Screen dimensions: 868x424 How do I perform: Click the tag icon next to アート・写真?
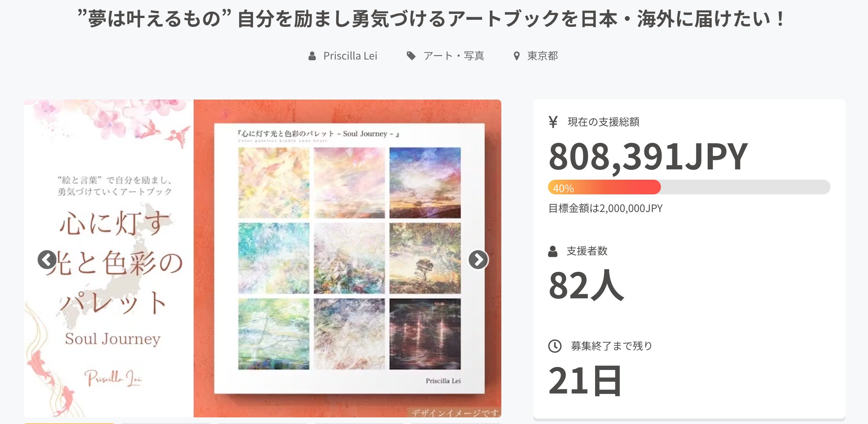click(411, 56)
